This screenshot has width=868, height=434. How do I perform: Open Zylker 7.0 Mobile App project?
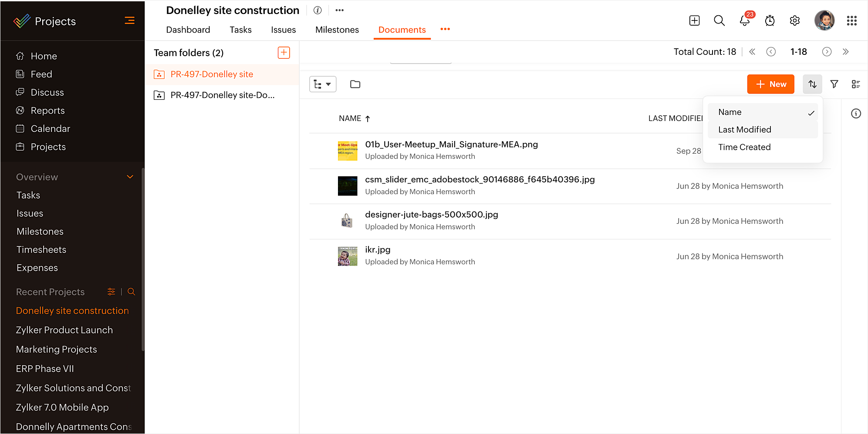(62, 407)
